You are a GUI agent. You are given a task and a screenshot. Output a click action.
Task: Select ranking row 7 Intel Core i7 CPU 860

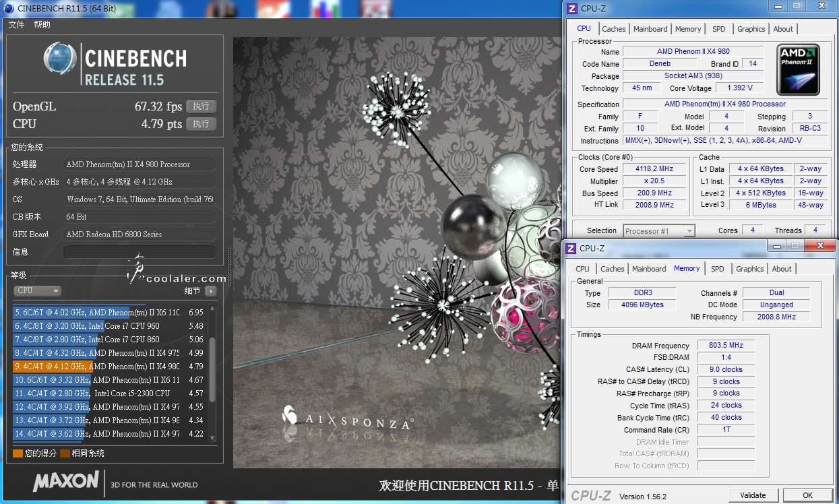(x=109, y=340)
